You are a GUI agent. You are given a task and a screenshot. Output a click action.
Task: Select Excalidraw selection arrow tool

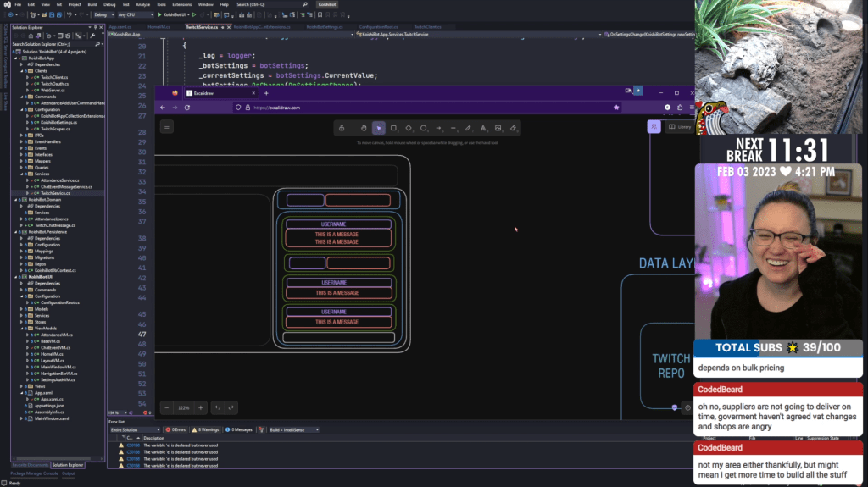pyautogui.click(x=379, y=128)
